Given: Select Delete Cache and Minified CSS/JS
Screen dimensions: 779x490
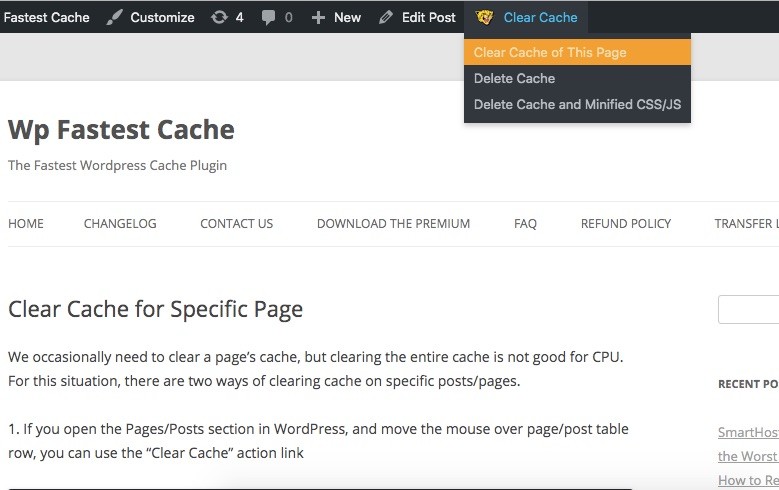Looking at the screenshot, I should (577, 104).
